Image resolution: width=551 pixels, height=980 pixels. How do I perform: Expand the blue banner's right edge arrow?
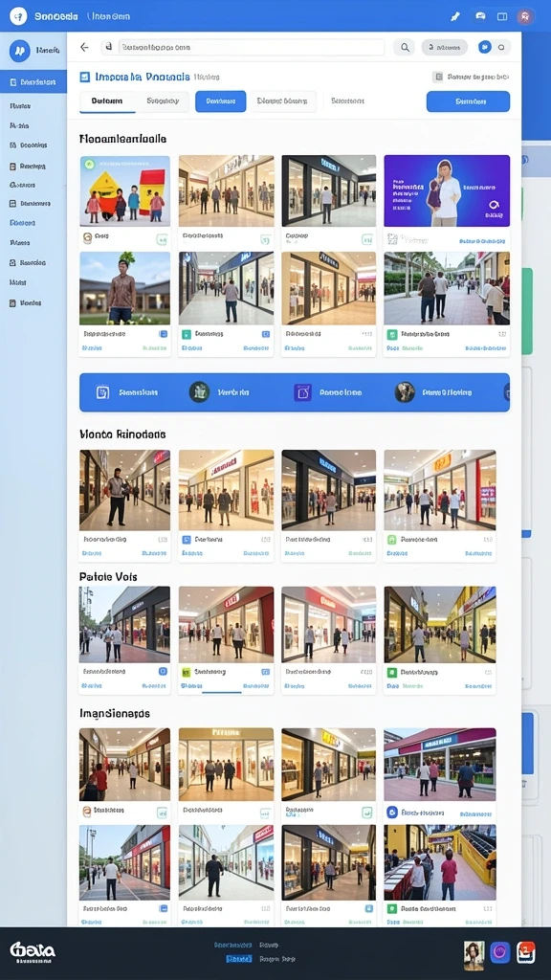507,392
